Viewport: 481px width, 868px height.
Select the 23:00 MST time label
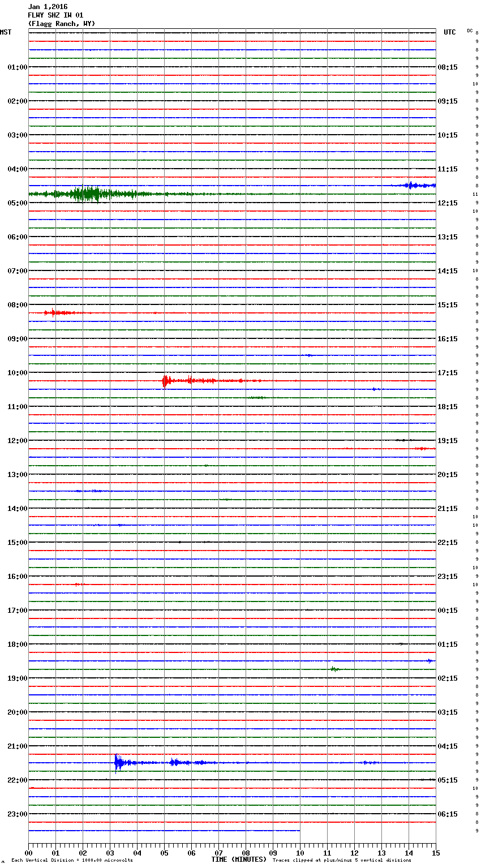pos(18,814)
